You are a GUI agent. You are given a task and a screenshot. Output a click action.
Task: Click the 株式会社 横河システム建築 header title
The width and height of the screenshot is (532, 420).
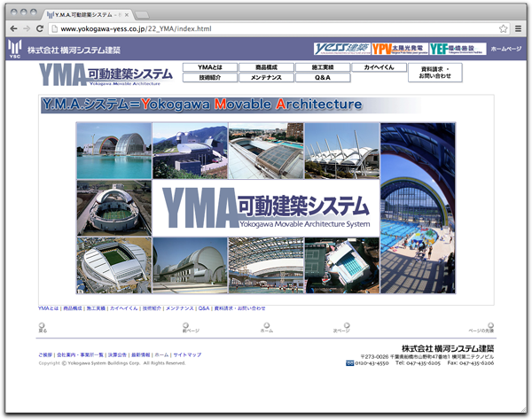(x=74, y=51)
